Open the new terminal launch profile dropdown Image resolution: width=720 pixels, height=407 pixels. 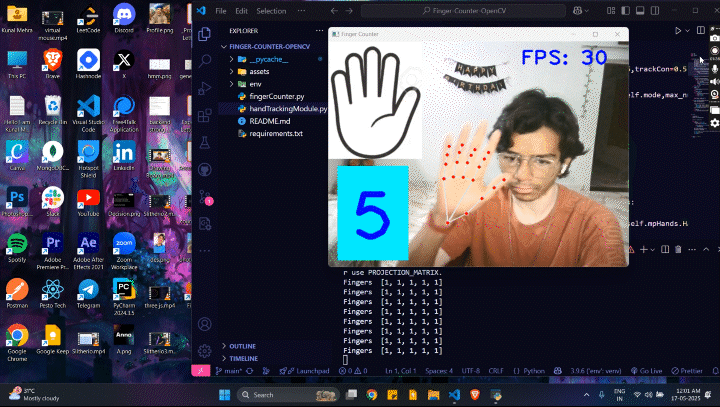(x=652, y=249)
